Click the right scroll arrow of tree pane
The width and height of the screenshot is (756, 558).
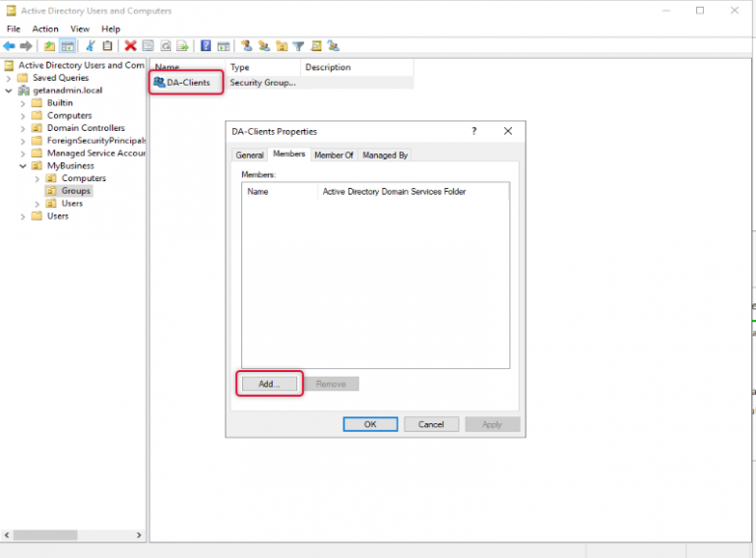(139, 535)
